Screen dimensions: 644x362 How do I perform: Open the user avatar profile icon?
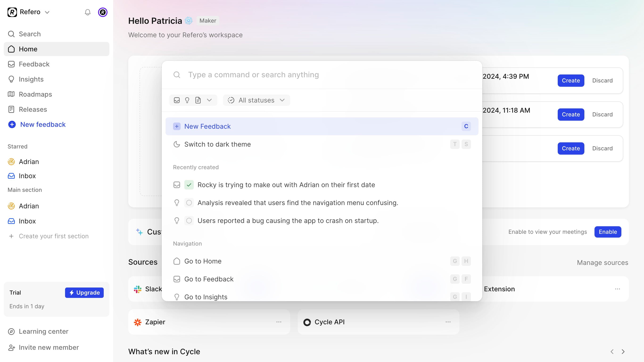tap(103, 12)
